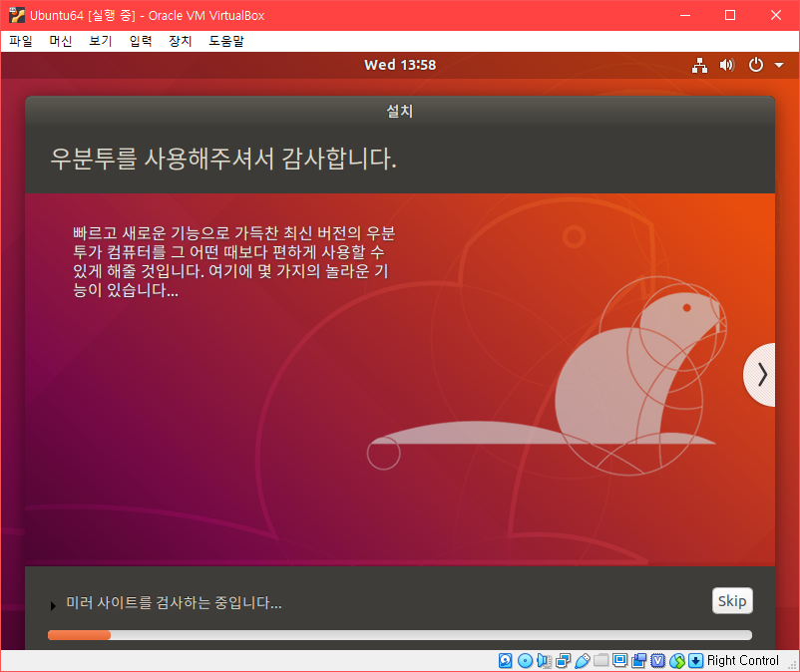The image size is (800, 672).
Task: Click the 설치 window title
Action: pyautogui.click(x=399, y=111)
